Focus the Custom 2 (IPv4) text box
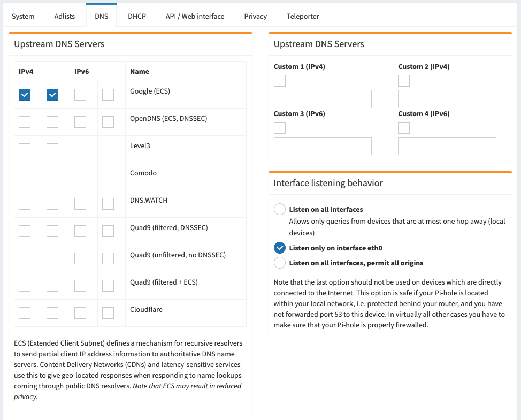The width and height of the screenshot is (521, 420). pyautogui.click(x=447, y=99)
